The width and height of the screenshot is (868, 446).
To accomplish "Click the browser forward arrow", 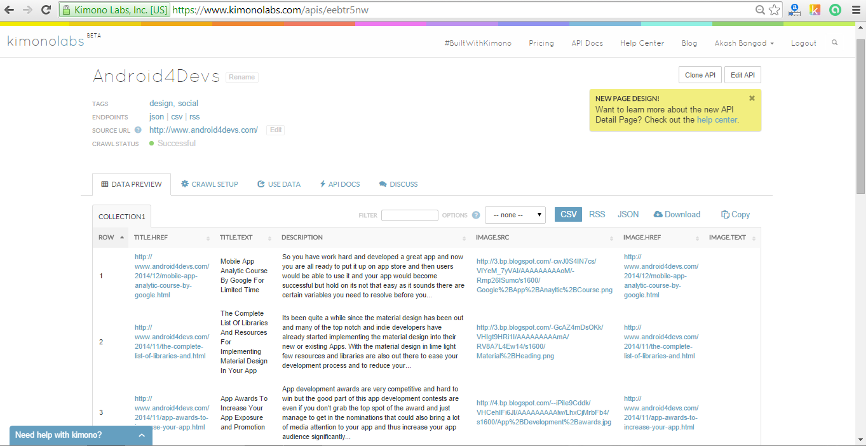I will 28,10.
